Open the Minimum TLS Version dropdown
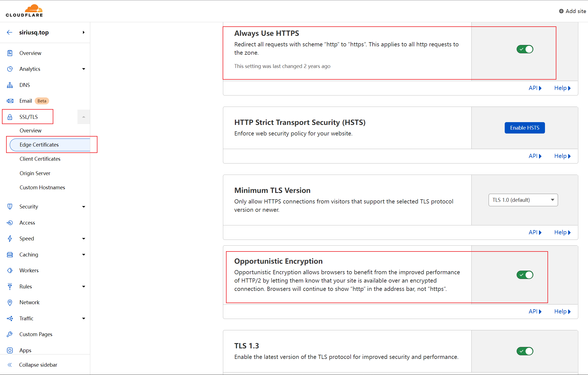 pos(522,200)
